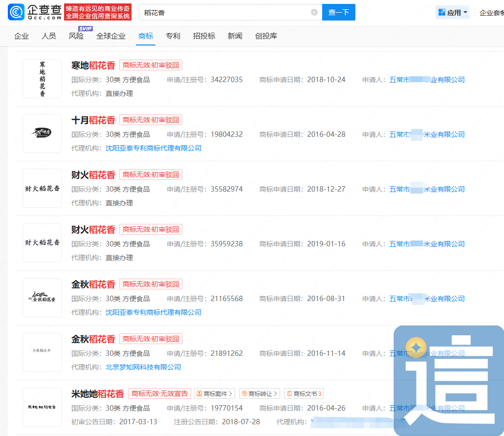This screenshot has width=504, height=436.
Task: Open the 企业套餐 link in the header
Action: click(491, 13)
